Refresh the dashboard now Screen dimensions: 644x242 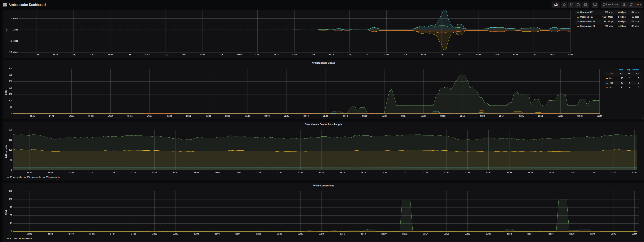631,5
